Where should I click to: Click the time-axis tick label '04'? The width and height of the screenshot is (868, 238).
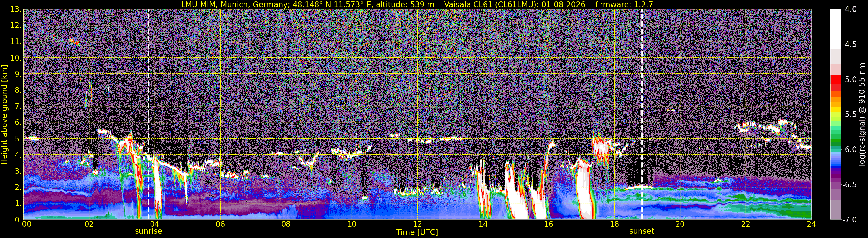pyautogui.click(x=155, y=224)
